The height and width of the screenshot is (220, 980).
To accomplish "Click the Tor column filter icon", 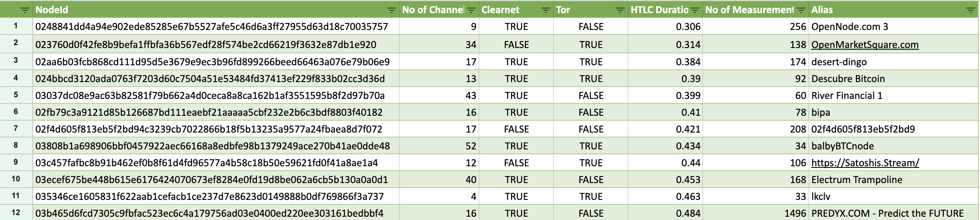I will tap(620, 10).
